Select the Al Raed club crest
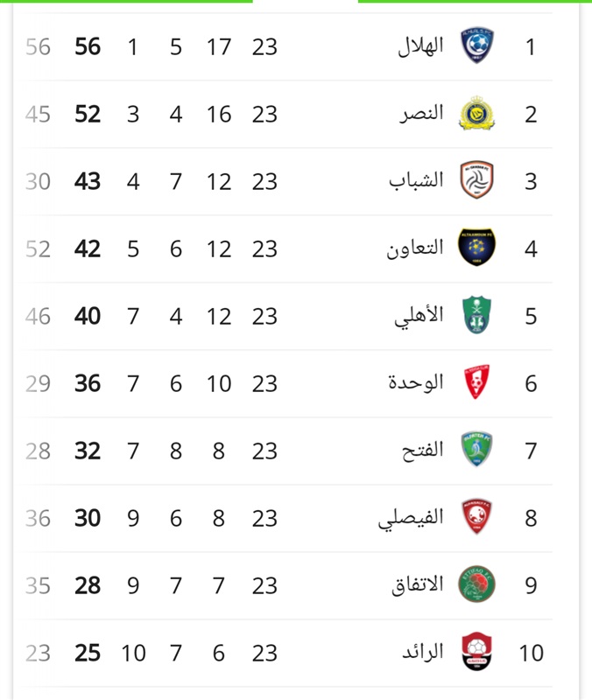592x700 pixels. coord(476,651)
